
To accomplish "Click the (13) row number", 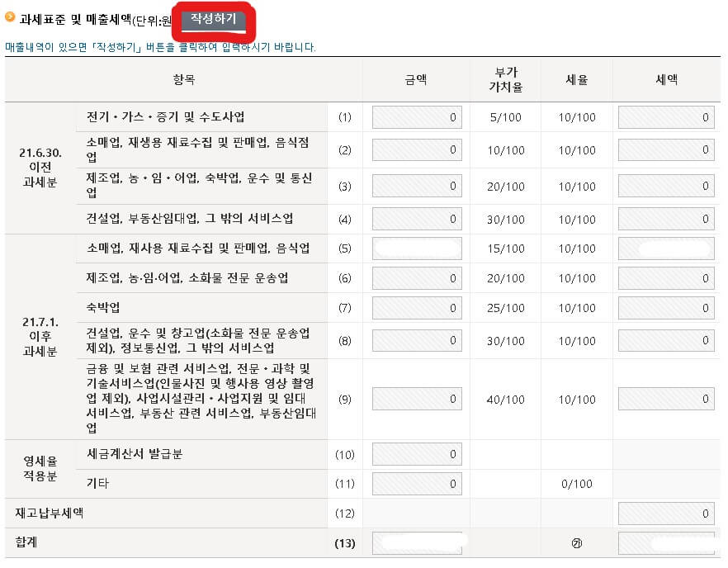I will [x=344, y=543].
